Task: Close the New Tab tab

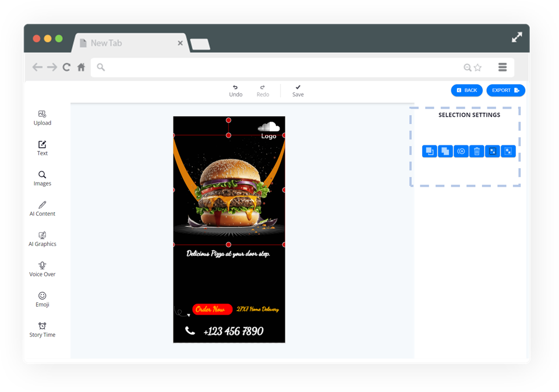Action: (180, 43)
